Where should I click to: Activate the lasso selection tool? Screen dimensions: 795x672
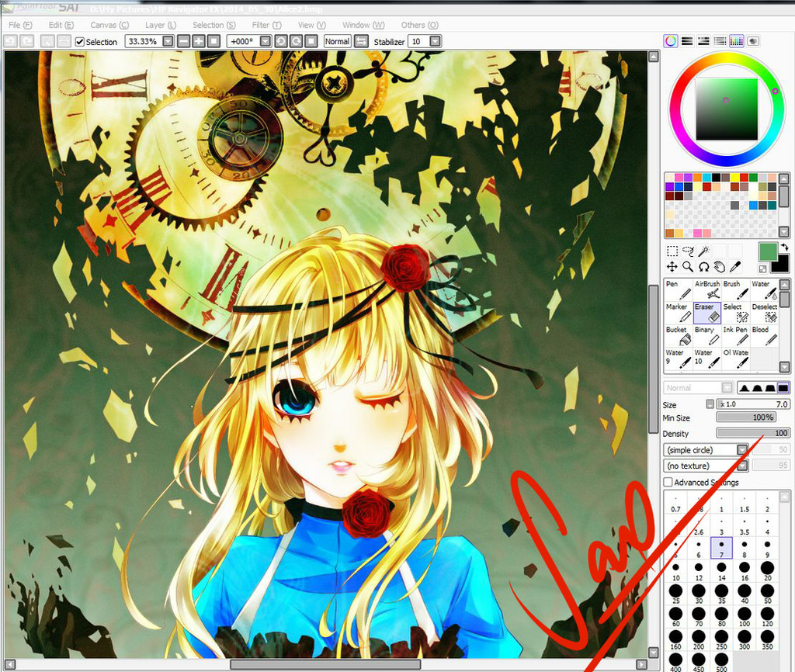pyautogui.click(x=688, y=251)
